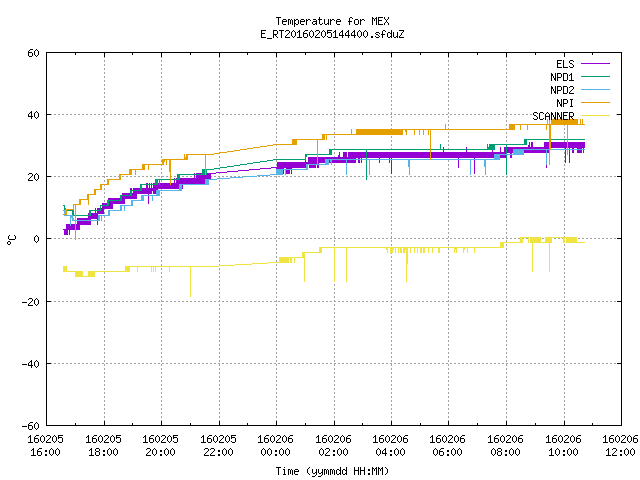Click the x-axis tick 160205 20:00
The height and width of the screenshot is (480, 640).
(x=160, y=446)
